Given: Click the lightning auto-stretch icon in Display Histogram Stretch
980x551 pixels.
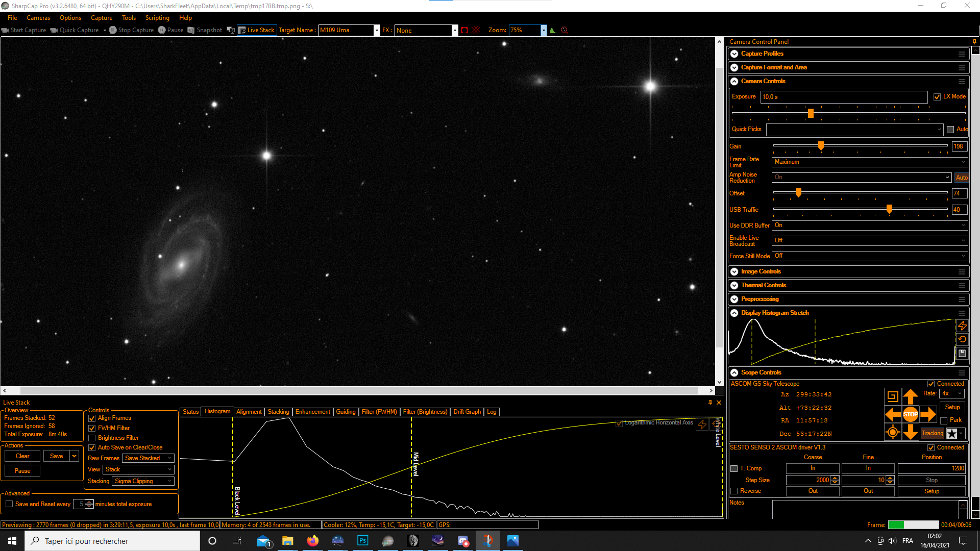Looking at the screenshot, I should [962, 325].
